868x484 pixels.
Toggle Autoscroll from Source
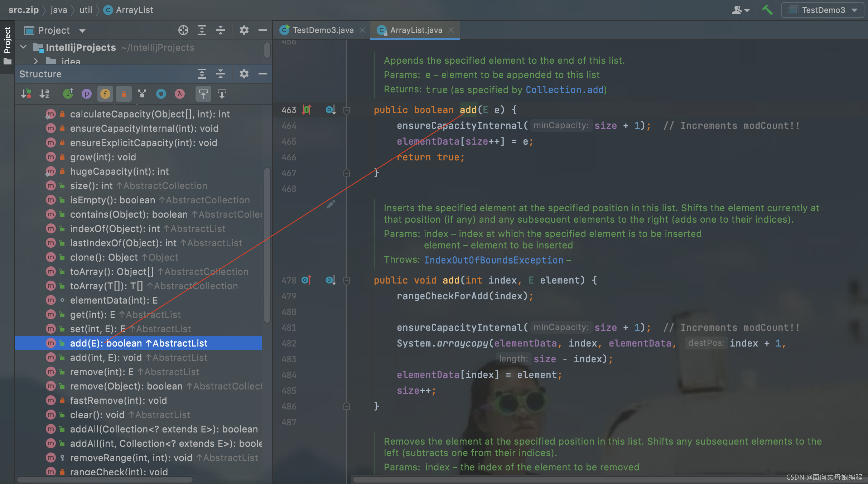(x=222, y=94)
